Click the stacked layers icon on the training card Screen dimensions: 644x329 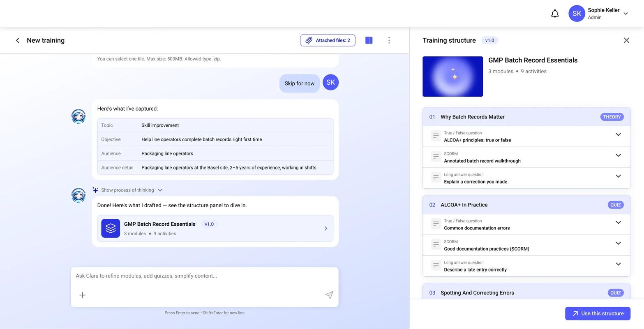tap(111, 228)
